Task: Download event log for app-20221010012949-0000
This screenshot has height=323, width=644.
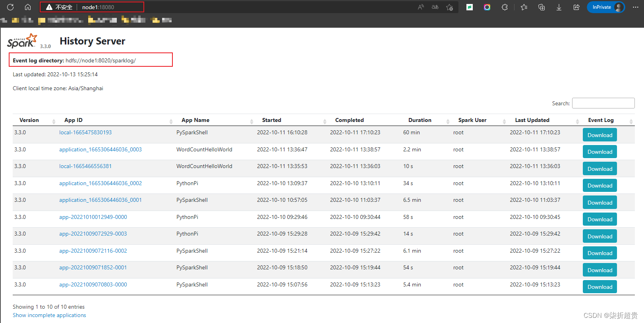Action: 600,219
